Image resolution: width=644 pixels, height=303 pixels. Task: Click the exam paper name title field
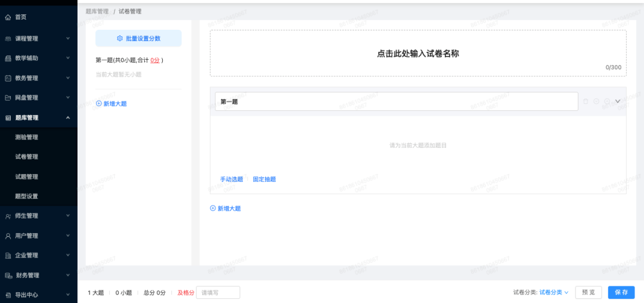417,53
